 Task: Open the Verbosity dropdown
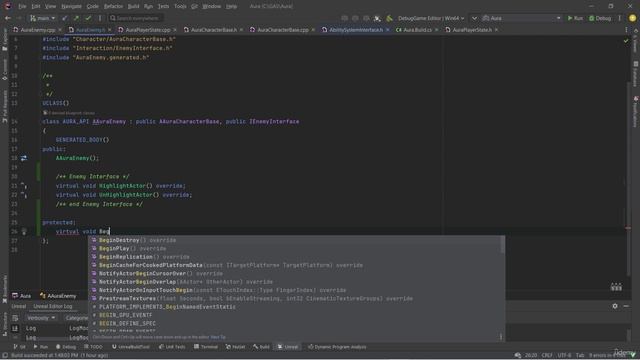41,318
